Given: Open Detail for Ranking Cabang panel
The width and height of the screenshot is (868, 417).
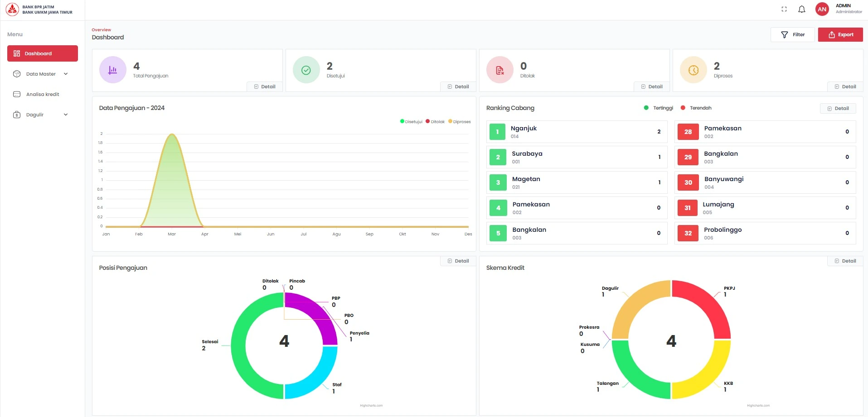Looking at the screenshot, I should click(838, 108).
